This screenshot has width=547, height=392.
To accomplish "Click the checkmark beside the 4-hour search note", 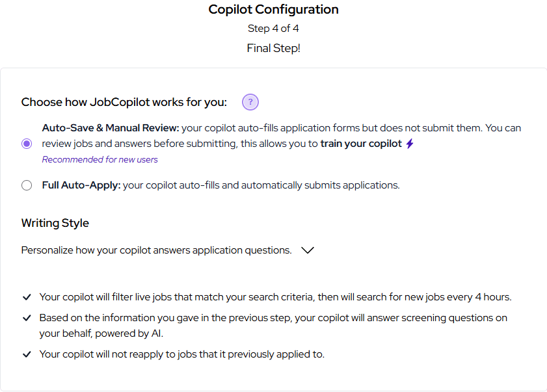I will coord(27,297).
